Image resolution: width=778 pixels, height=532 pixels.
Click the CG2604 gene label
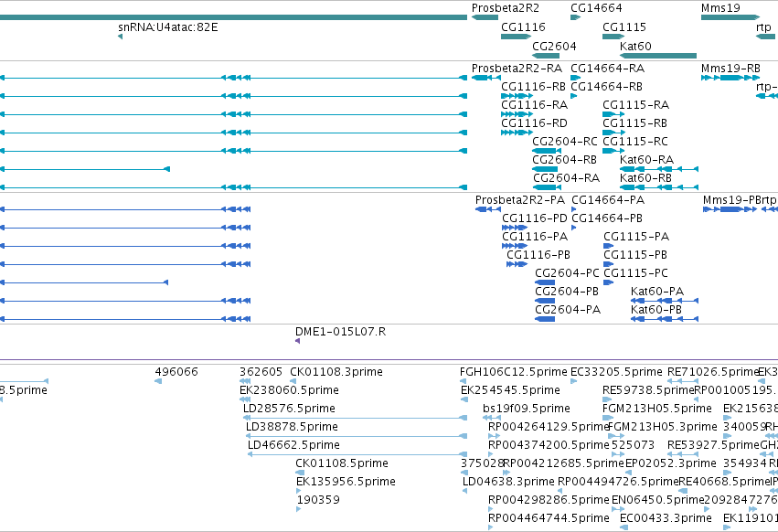pyautogui.click(x=554, y=47)
